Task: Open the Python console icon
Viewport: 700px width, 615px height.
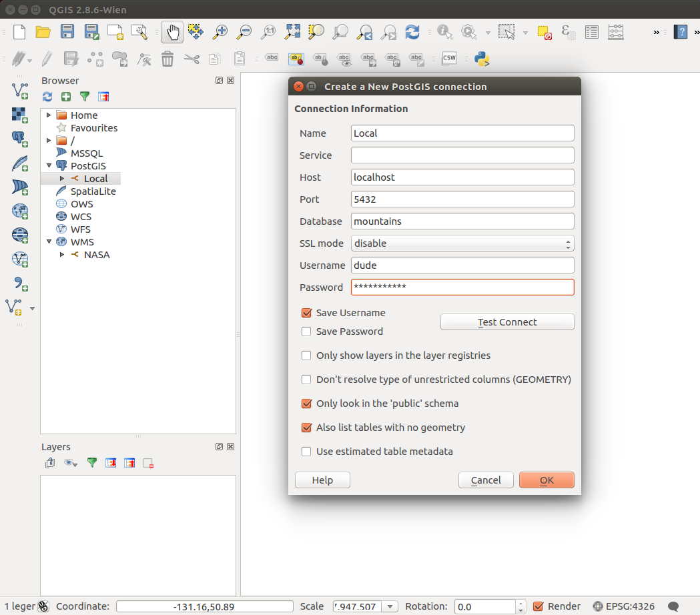Action: point(482,59)
